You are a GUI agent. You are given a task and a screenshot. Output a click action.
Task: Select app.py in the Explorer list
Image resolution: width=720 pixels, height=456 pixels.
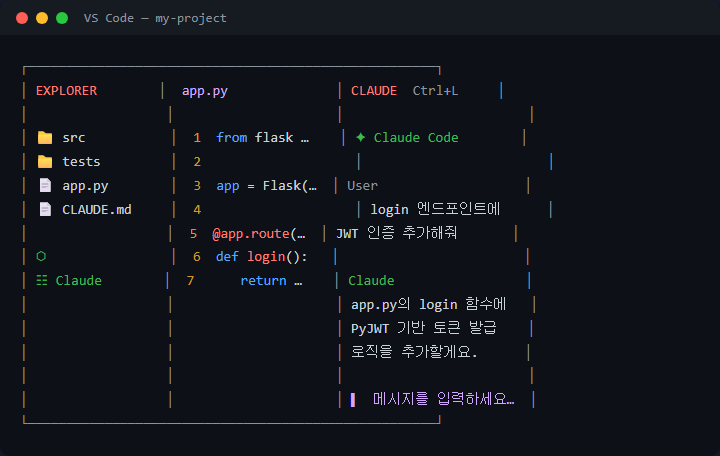85,186
